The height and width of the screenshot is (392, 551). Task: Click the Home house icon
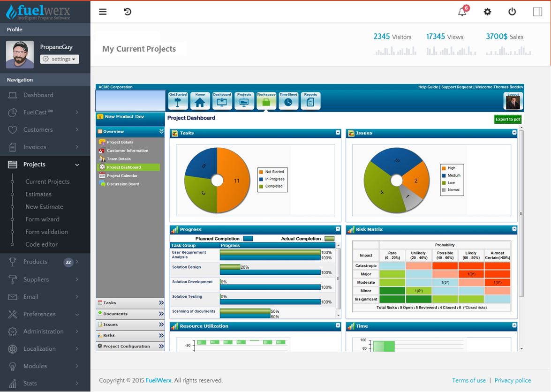[x=200, y=101]
